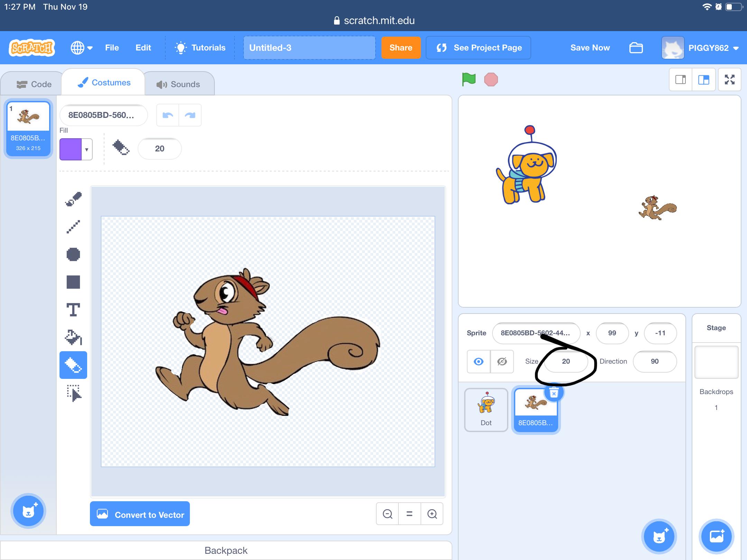Select the Circle shape tool
Viewport: 747px width, 560px height.
(73, 254)
